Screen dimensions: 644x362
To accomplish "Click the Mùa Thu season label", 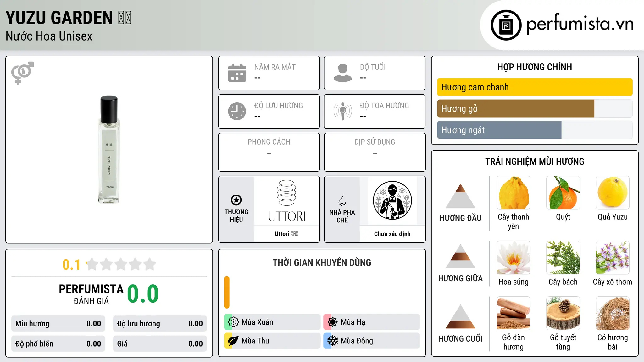I will (x=255, y=341).
